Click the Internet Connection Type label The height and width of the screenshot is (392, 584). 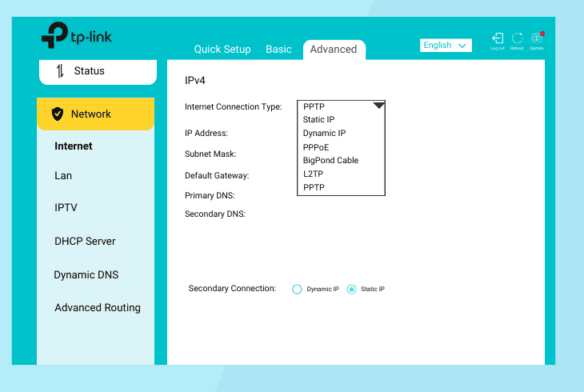[233, 107]
